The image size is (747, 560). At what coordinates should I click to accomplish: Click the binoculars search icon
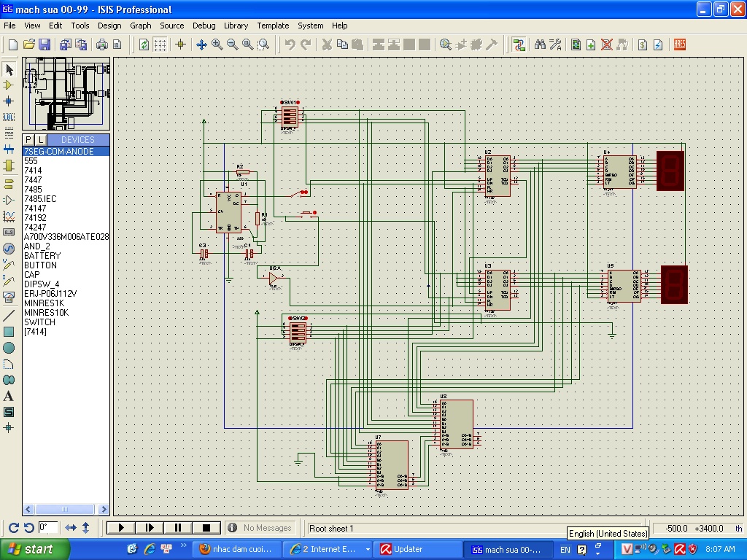click(540, 44)
